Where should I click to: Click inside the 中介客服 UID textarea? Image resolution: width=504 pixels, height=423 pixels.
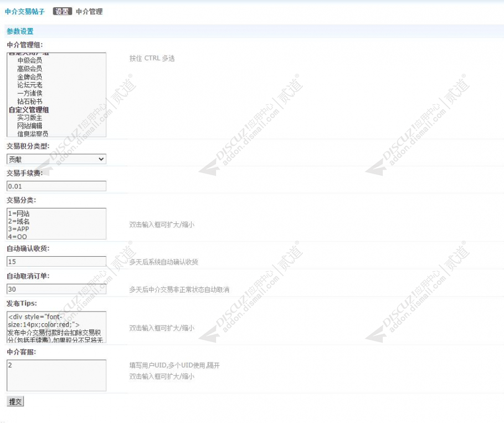56,375
